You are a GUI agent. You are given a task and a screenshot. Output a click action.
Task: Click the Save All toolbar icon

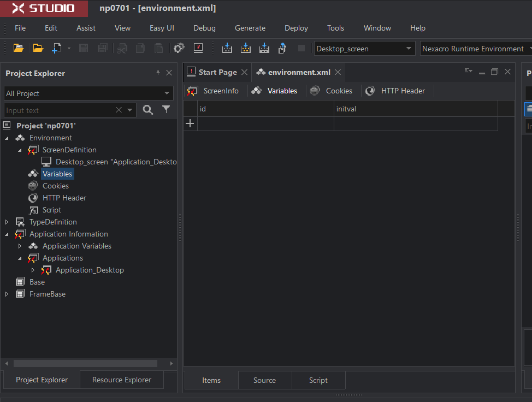[x=102, y=49]
